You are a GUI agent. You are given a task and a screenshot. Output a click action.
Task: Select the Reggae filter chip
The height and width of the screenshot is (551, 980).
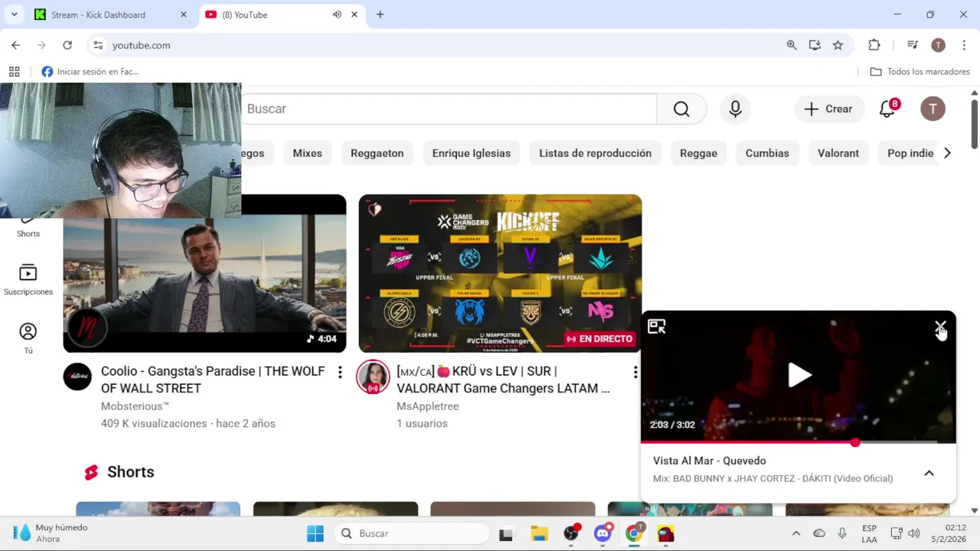[698, 153]
